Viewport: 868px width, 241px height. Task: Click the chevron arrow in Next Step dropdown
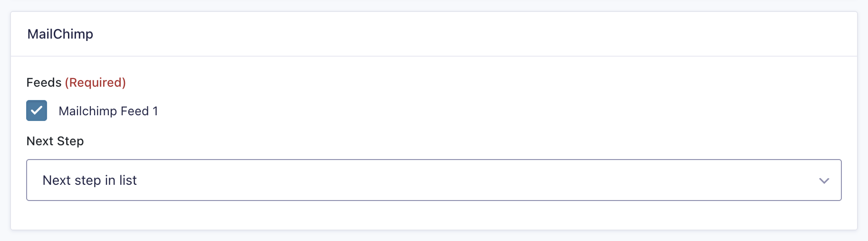pos(824,181)
